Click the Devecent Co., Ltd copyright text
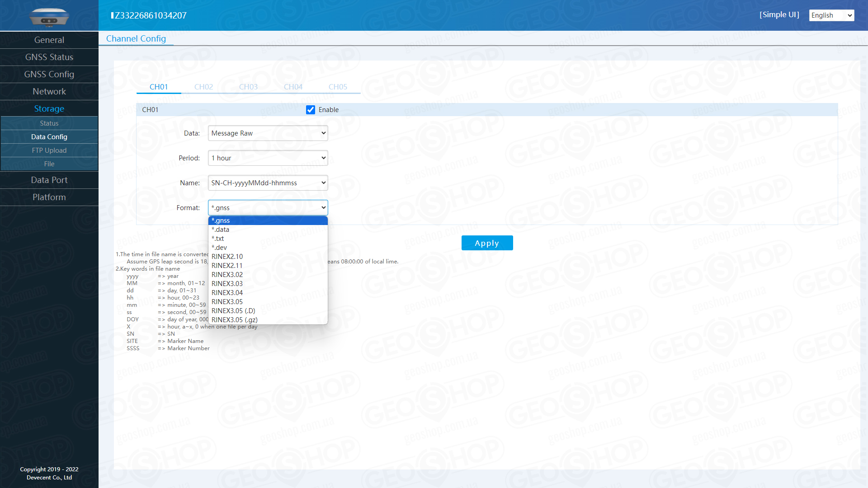Viewport: 868px width, 488px height. pyautogui.click(x=49, y=478)
